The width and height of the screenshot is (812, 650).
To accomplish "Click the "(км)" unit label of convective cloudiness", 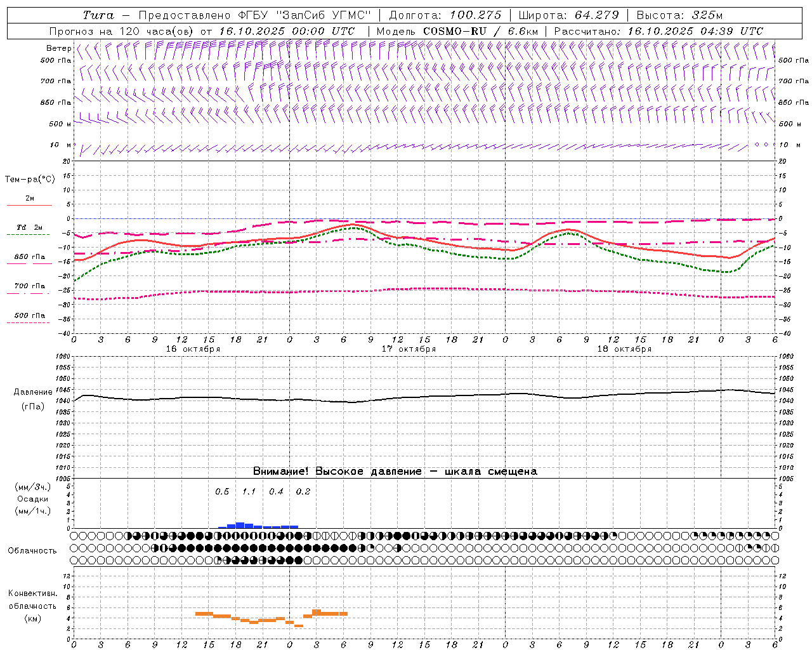I will (x=32, y=618).
